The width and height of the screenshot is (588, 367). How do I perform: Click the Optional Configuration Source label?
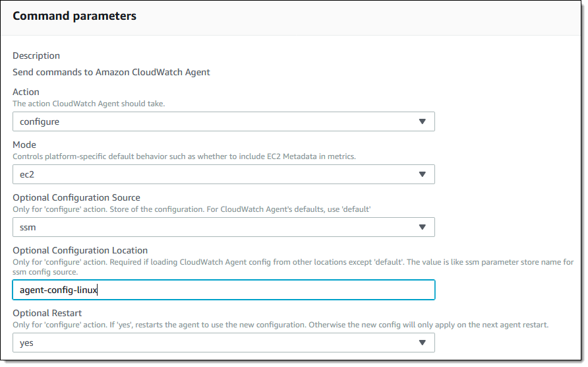point(76,197)
